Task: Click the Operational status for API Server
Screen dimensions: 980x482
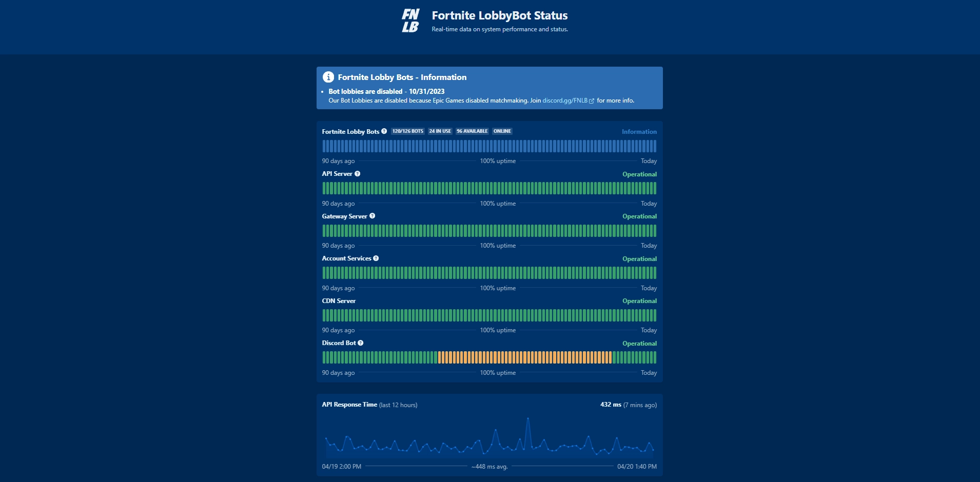Action: [x=639, y=174]
